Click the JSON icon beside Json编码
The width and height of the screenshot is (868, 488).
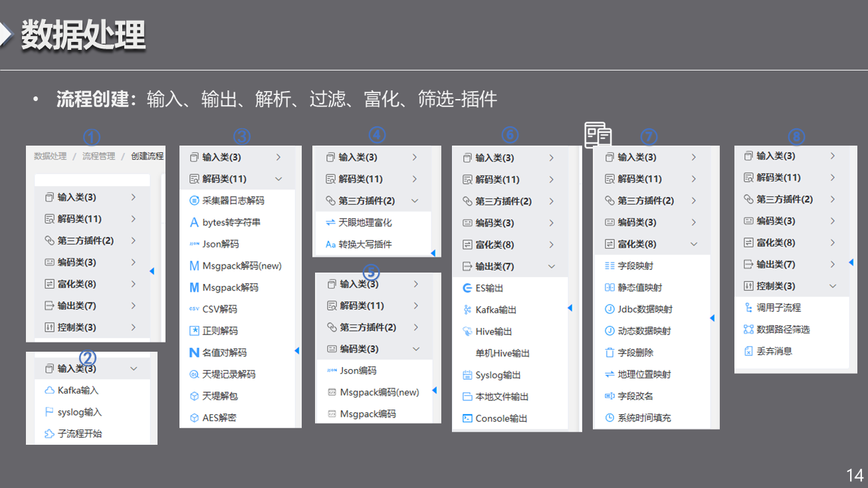click(x=332, y=370)
